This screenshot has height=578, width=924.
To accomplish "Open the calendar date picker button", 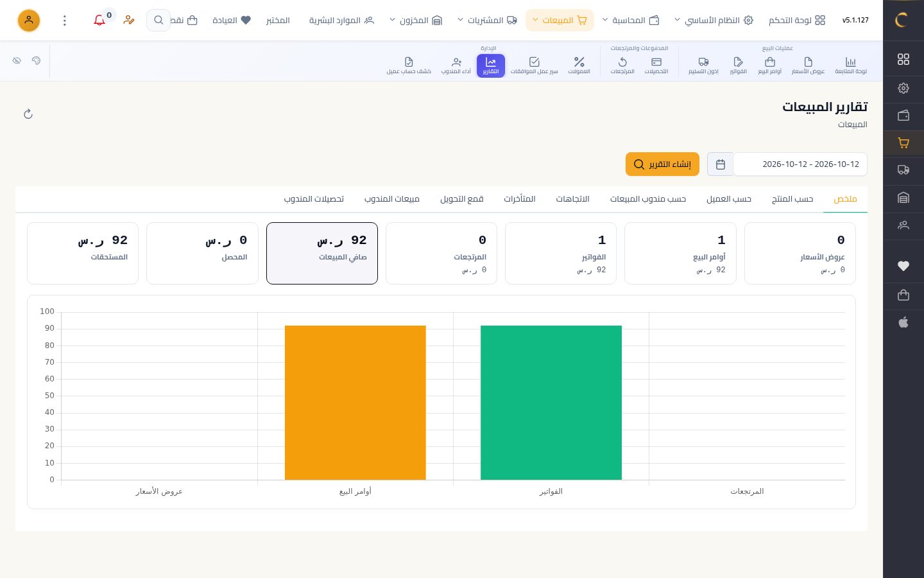I will [x=720, y=164].
